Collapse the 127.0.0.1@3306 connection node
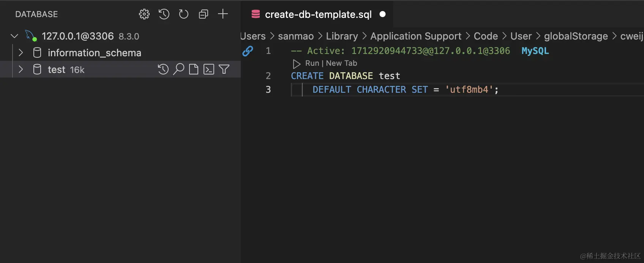Image resolution: width=644 pixels, height=263 pixels. (x=14, y=36)
